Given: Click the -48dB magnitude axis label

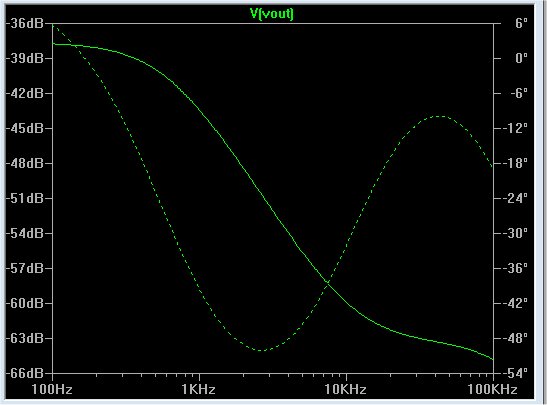Looking at the screenshot, I should 25,163.
